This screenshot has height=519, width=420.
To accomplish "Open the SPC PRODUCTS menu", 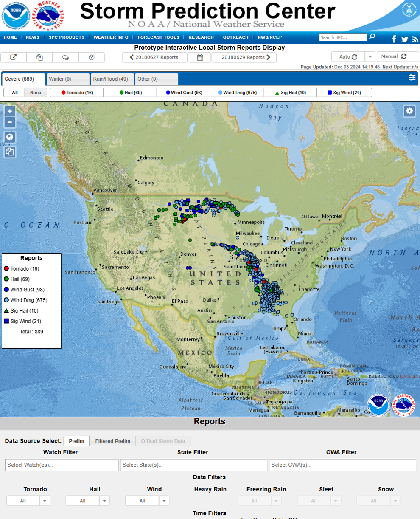I will pyautogui.click(x=67, y=37).
